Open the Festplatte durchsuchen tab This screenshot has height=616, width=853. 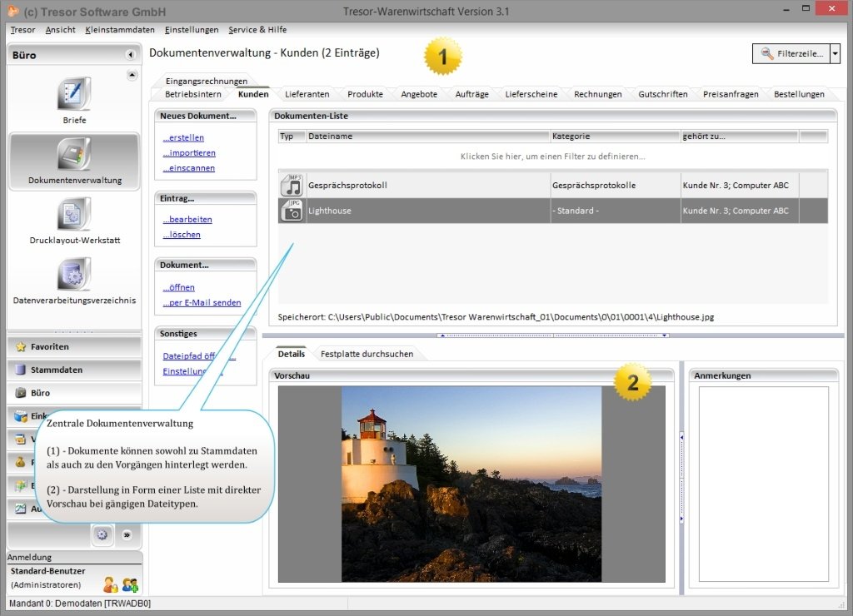click(367, 354)
